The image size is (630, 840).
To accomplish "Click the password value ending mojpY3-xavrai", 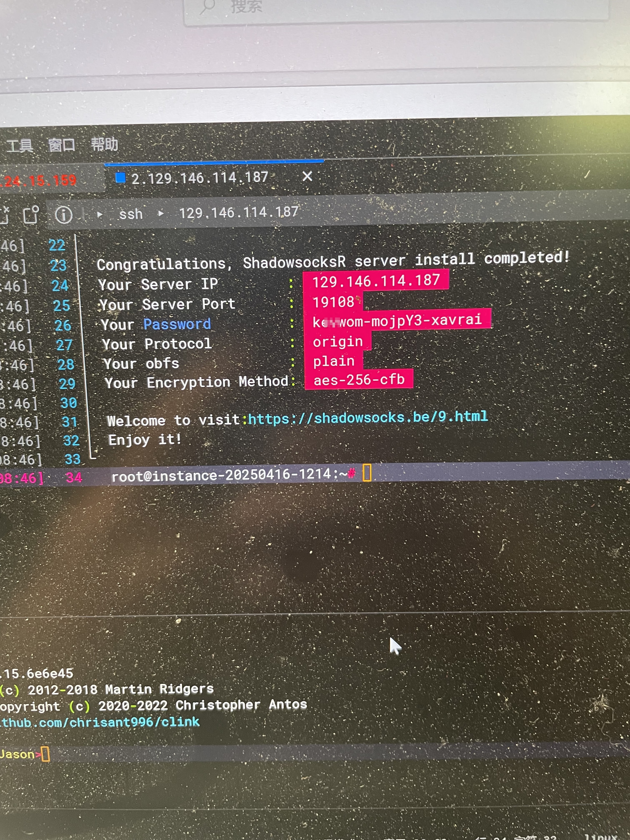I will click(x=397, y=320).
